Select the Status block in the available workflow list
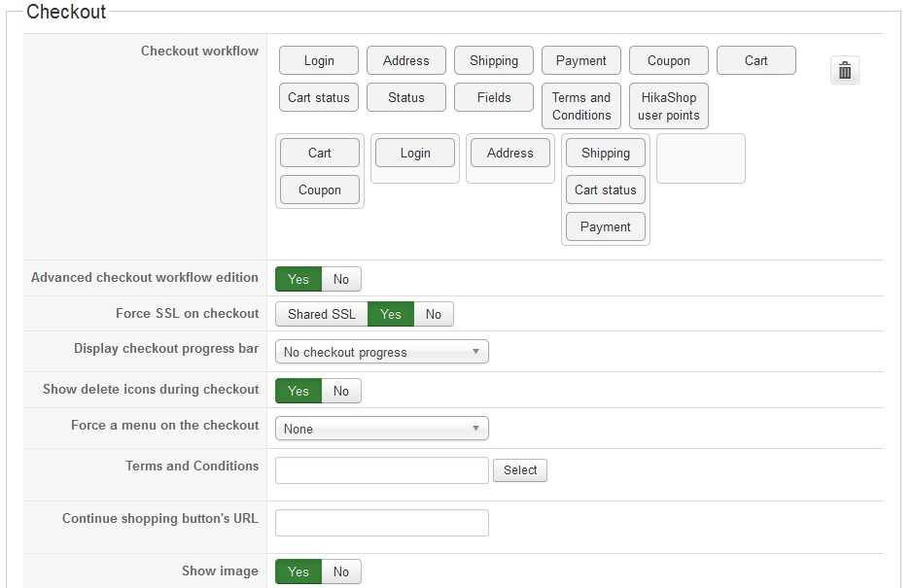The height and width of the screenshot is (588, 913). 406,97
